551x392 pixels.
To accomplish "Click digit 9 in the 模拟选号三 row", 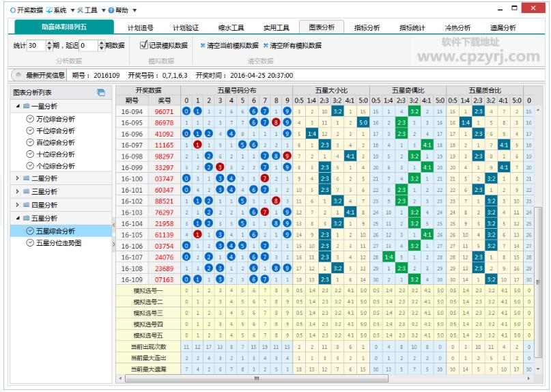I will coord(287,313).
